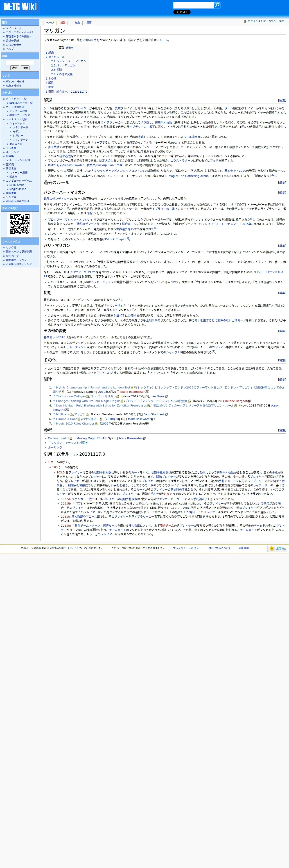This screenshot has height=868, width=289.
Task: Open Wisdom Guild link
Action: [15, 82]
